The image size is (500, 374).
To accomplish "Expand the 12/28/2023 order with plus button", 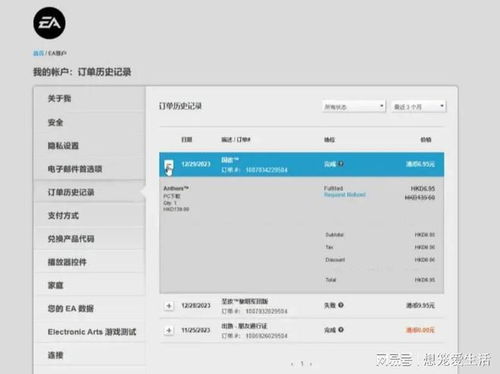I will (x=169, y=306).
